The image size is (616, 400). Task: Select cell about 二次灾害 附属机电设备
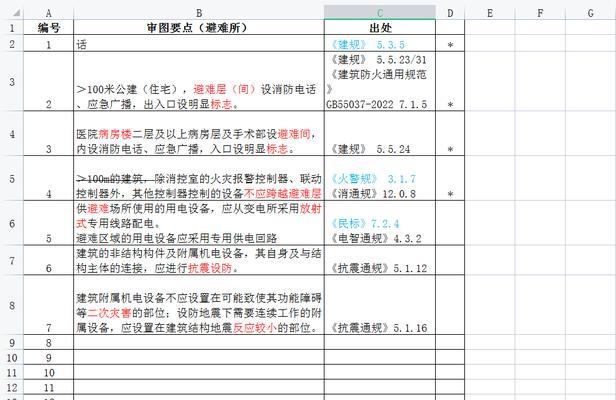(x=199, y=305)
